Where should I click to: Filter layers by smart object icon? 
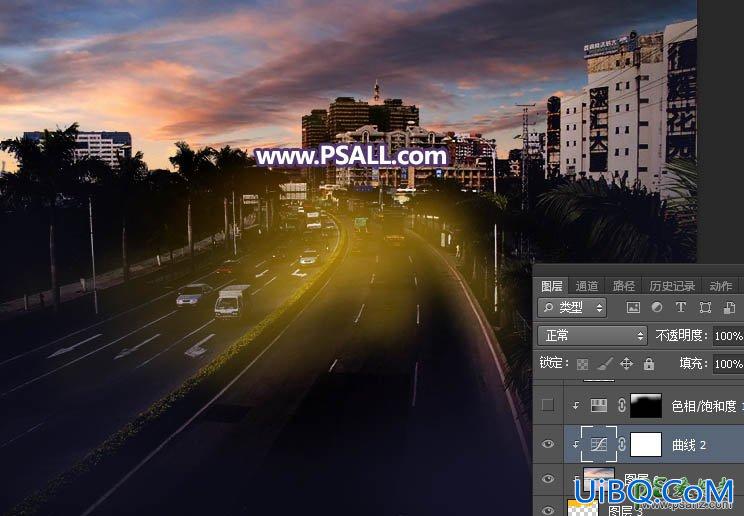729,308
